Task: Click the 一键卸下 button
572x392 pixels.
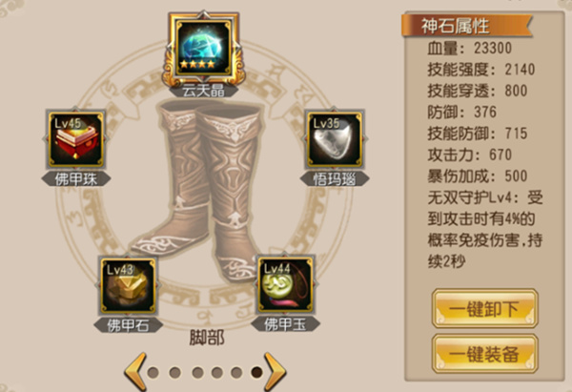Action: [485, 308]
